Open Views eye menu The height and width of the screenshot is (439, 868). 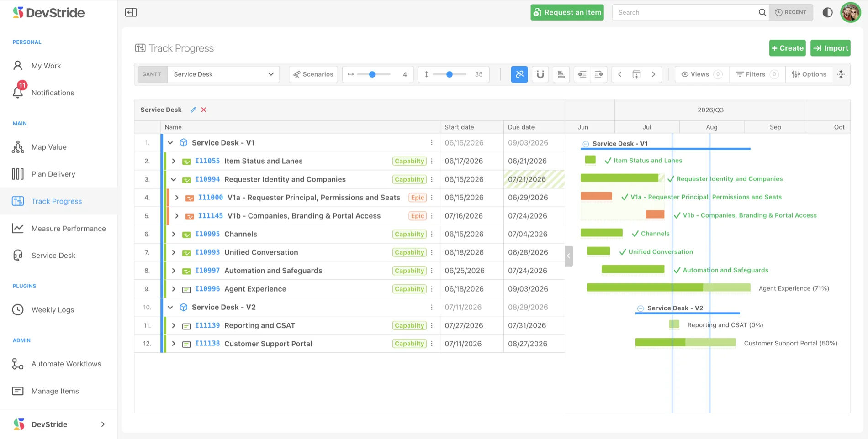click(x=701, y=74)
